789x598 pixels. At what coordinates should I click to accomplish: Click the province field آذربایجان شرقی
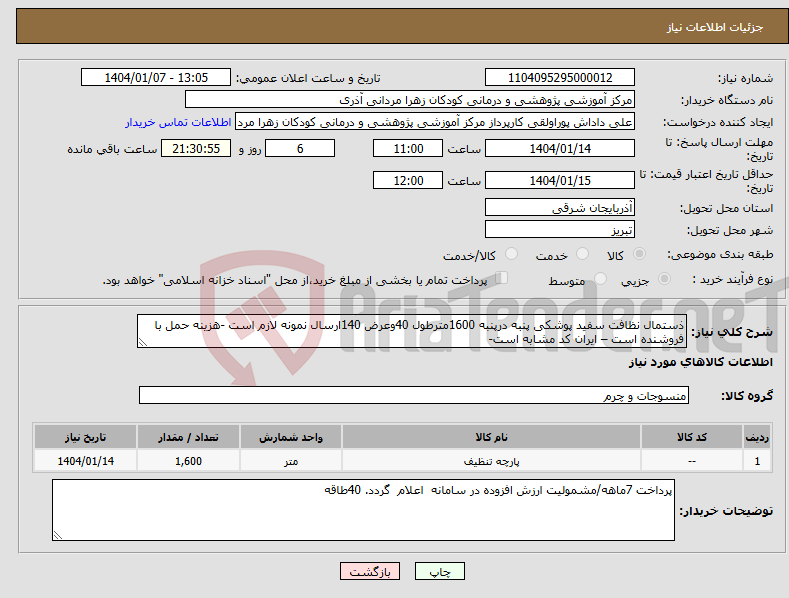[x=560, y=207]
